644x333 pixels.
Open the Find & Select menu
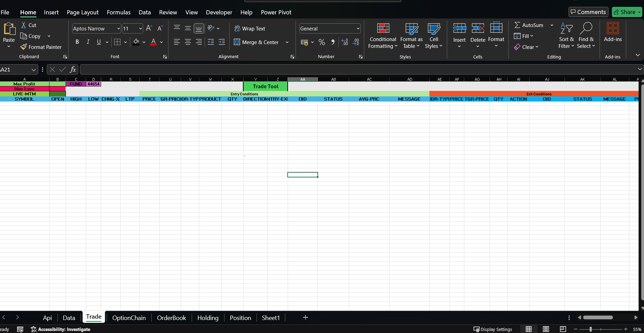pos(586,36)
